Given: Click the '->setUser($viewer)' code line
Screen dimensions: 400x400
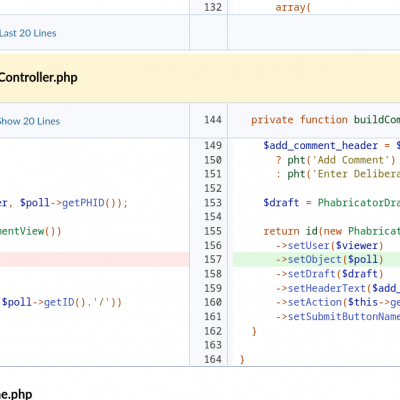Looking at the screenshot, I should coord(330,245).
